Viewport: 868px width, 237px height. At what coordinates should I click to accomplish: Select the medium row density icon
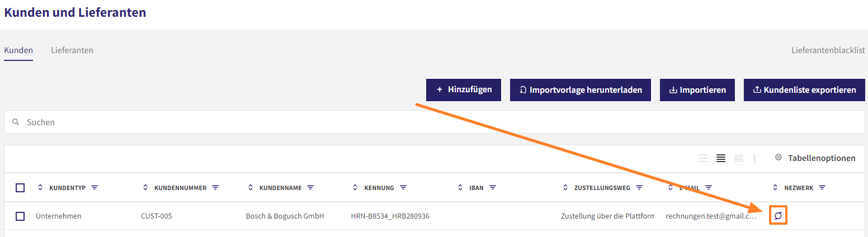click(721, 158)
